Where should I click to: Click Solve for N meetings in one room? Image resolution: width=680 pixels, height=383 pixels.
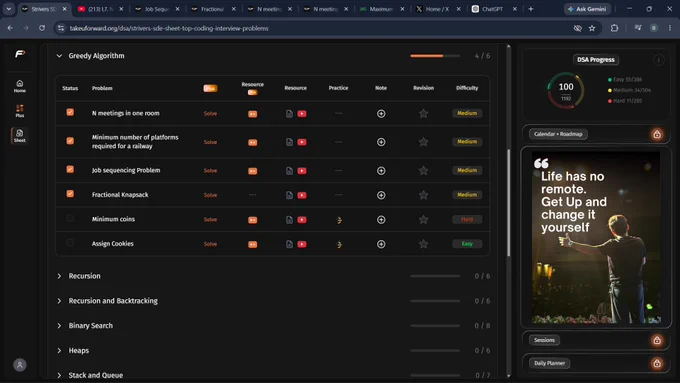coord(210,114)
